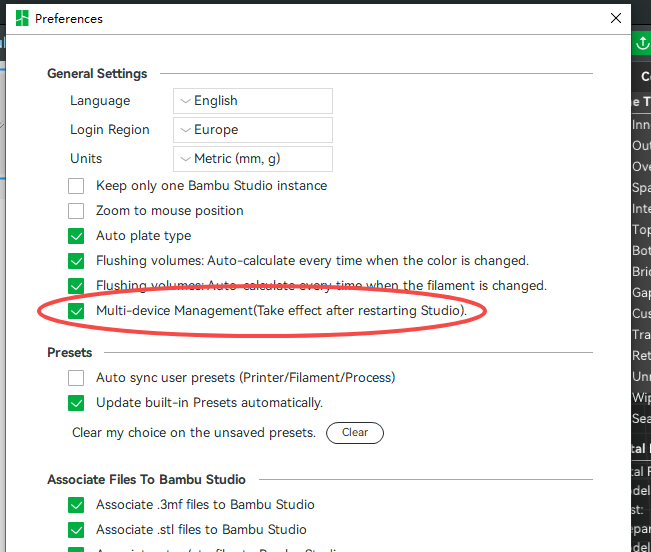Uncheck Auto plate type
The width and height of the screenshot is (651, 552).
(x=76, y=236)
